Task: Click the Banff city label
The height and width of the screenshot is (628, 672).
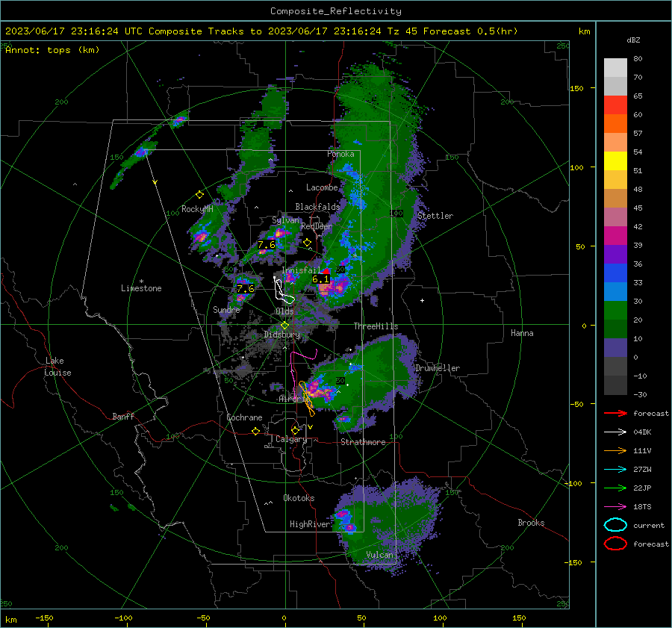Action: coord(123,417)
